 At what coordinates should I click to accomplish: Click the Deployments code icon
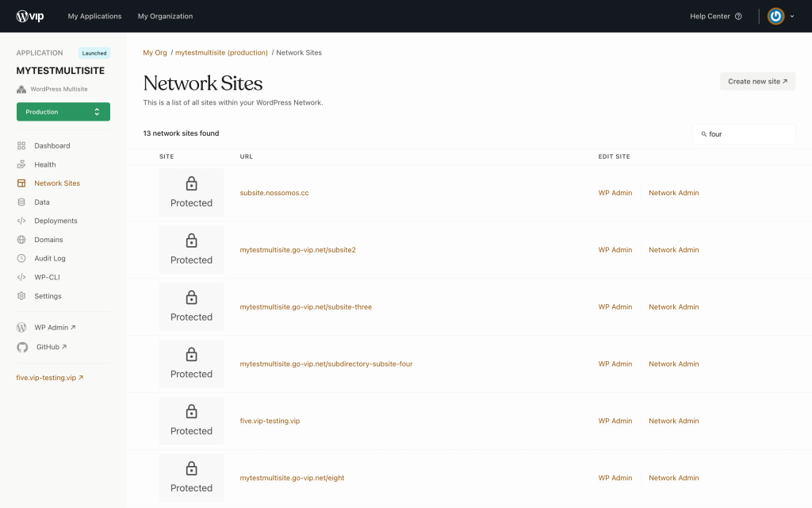coord(21,221)
